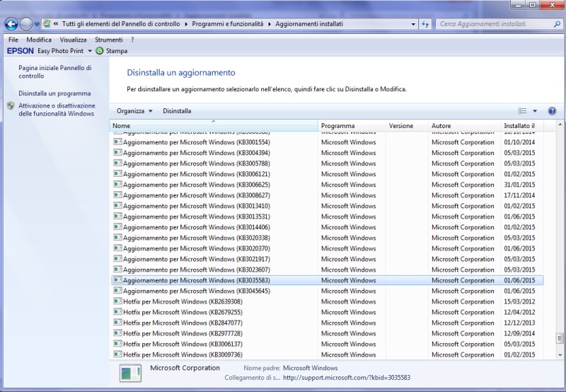
Task: Expand the view options dropdown arrow
Action: point(535,111)
